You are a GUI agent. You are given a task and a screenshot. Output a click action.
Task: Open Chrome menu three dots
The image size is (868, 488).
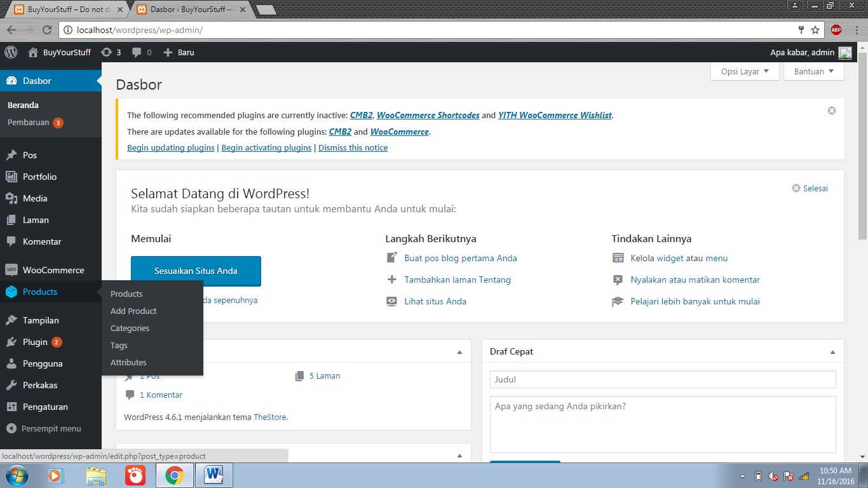click(x=855, y=30)
